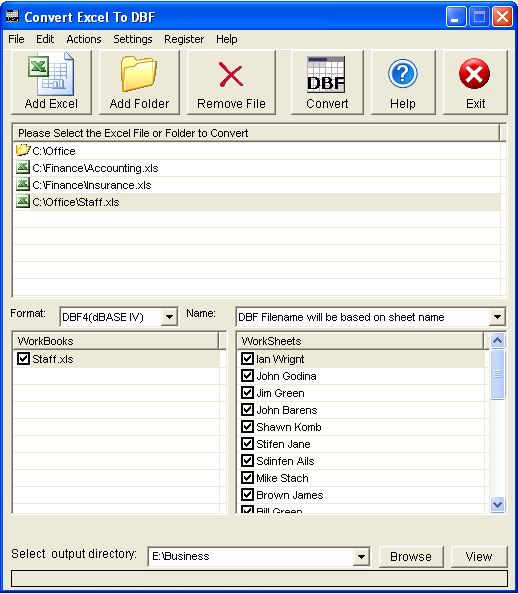Click the Browse button
The height and width of the screenshot is (594, 518).
coord(411,556)
